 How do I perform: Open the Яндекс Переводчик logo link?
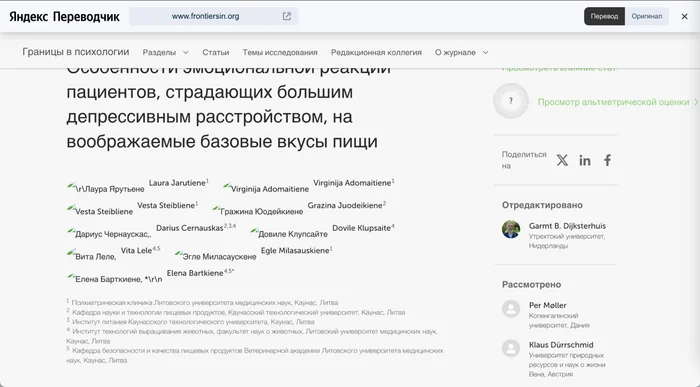pos(64,17)
